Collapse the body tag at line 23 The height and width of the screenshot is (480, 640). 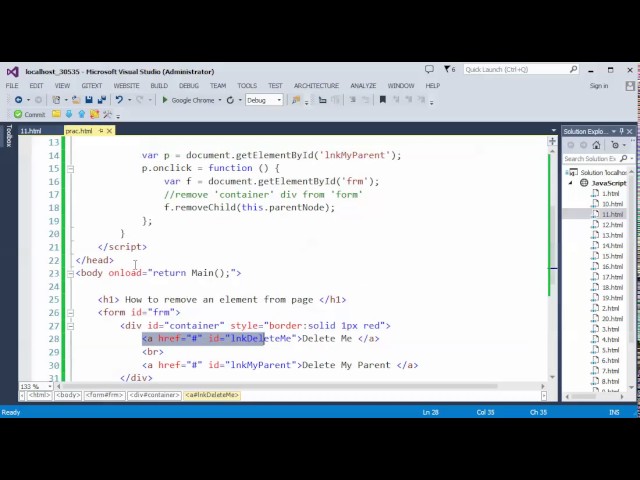(x=71, y=273)
